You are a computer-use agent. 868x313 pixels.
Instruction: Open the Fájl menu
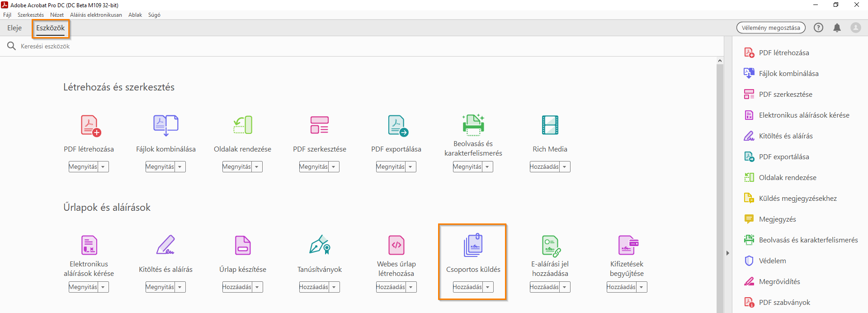(7, 15)
